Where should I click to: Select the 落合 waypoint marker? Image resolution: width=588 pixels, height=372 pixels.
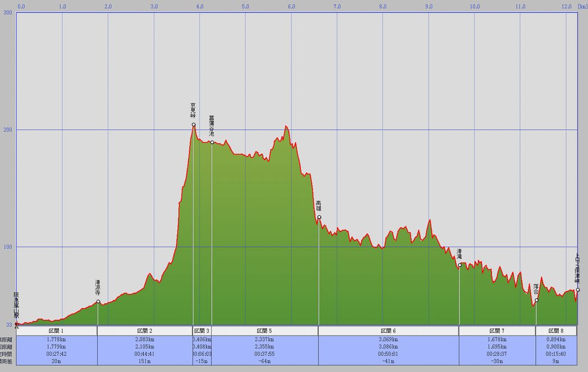[536, 300]
